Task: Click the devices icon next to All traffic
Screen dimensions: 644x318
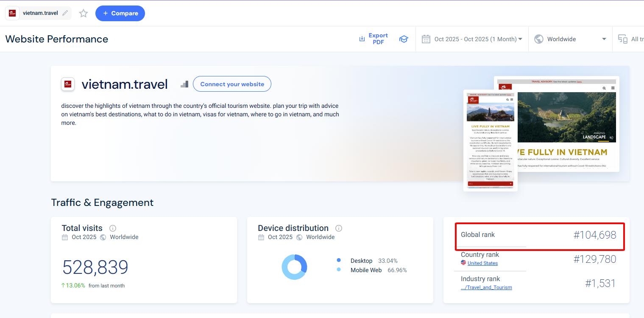Action: (x=623, y=39)
